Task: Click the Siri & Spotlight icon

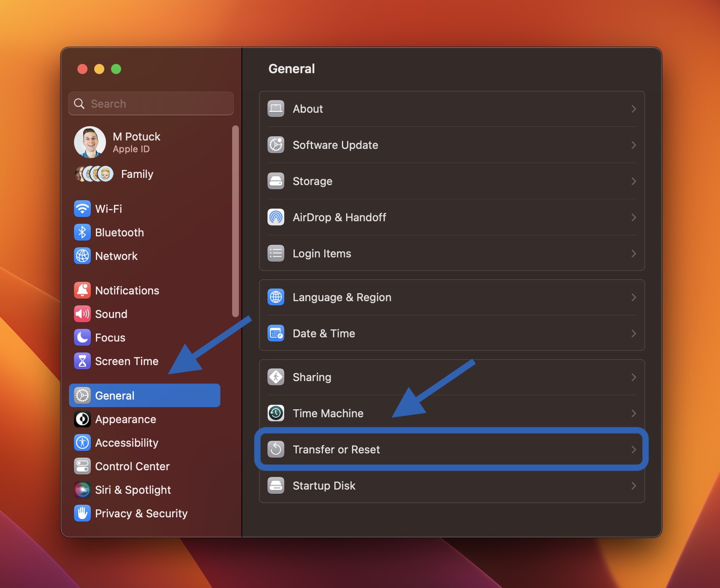Action: coord(83,490)
